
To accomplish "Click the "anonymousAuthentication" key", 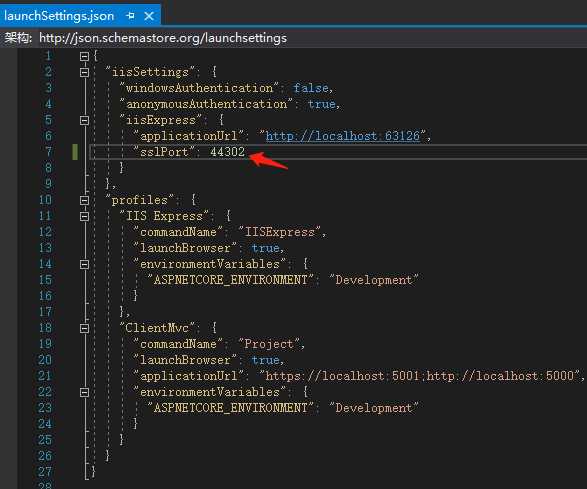I will pyautogui.click(x=206, y=104).
